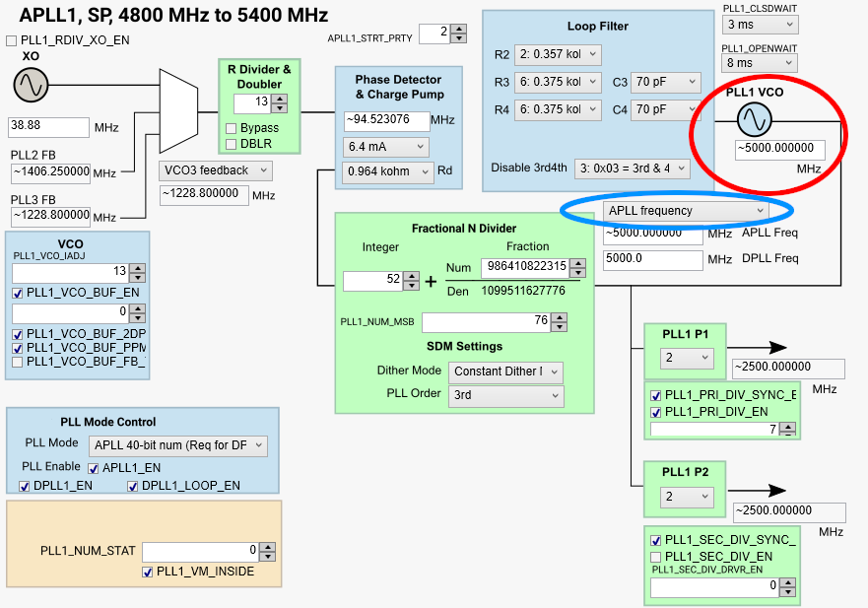Open the PLL Order dropdown
The width and height of the screenshot is (868, 608).
(x=505, y=395)
